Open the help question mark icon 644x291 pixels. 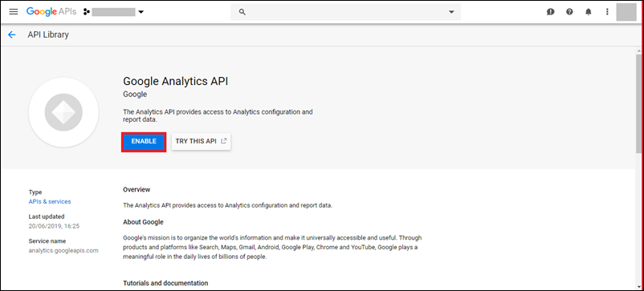pos(569,12)
